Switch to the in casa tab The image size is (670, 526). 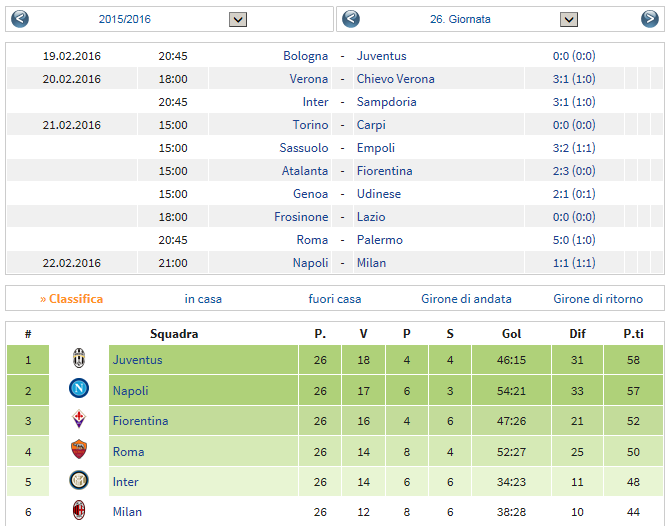pos(203,299)
